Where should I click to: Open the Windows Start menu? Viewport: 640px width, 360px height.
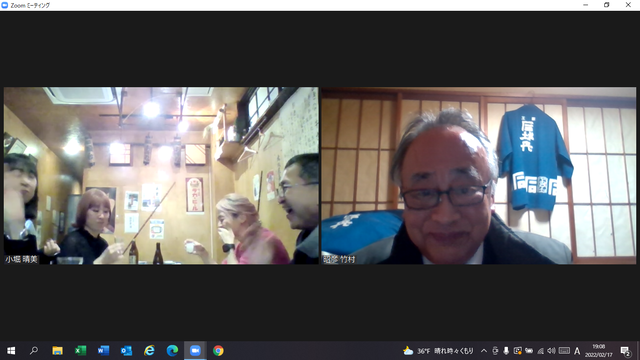pyautogui.click(x=11, y=351)
